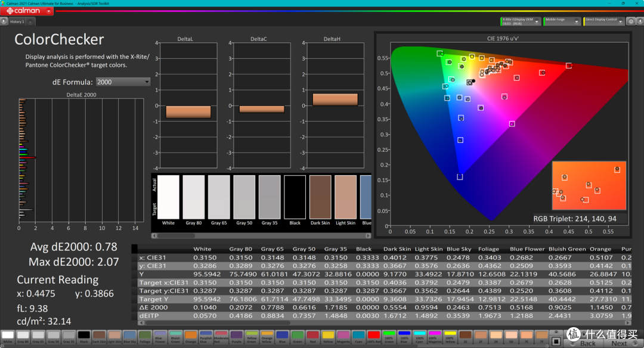Select the Yellow Green patch button
644x348 pixels.
[x=252, y=337]
